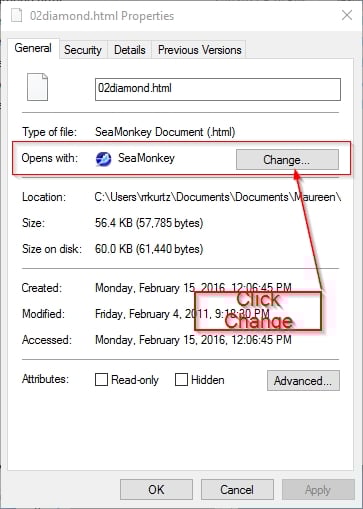
Task: Click the SeaMonkey Document file type text
Action: click(165, 132)
